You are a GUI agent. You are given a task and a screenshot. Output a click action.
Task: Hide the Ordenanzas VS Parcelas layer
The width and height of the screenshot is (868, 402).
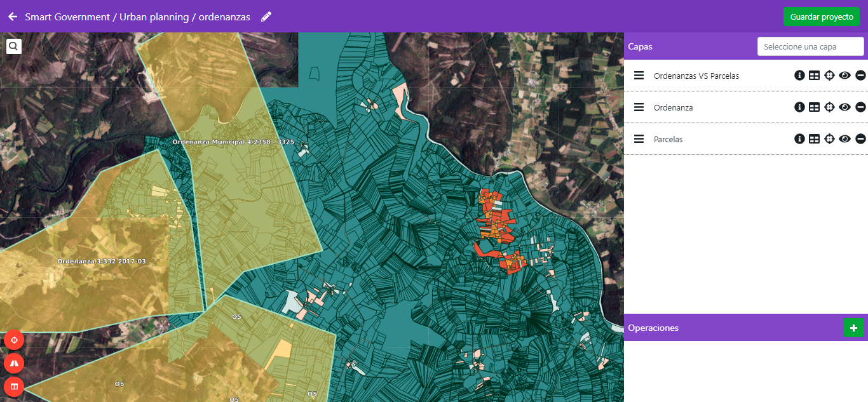click(x=844, y=76)
